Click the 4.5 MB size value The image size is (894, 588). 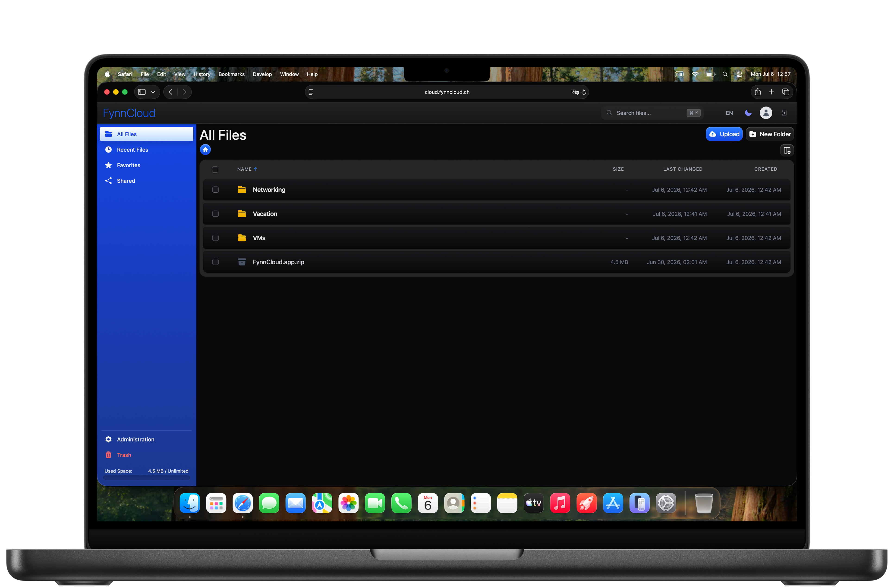coord(619,262)
